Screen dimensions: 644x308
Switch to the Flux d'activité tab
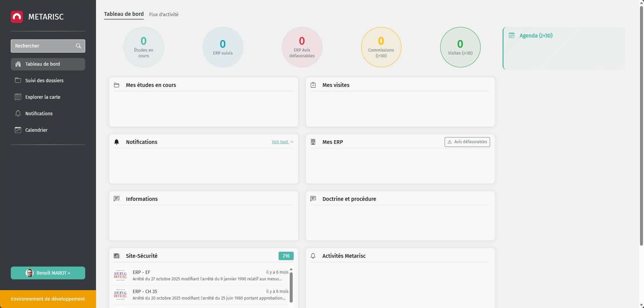click(x=164, y=14)
